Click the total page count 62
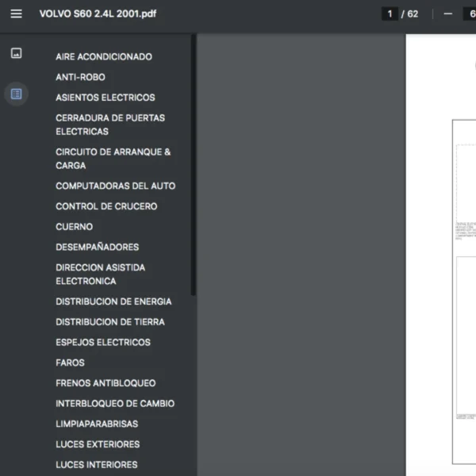The width and height of the screenshot is (476, 476). (413, 14)
